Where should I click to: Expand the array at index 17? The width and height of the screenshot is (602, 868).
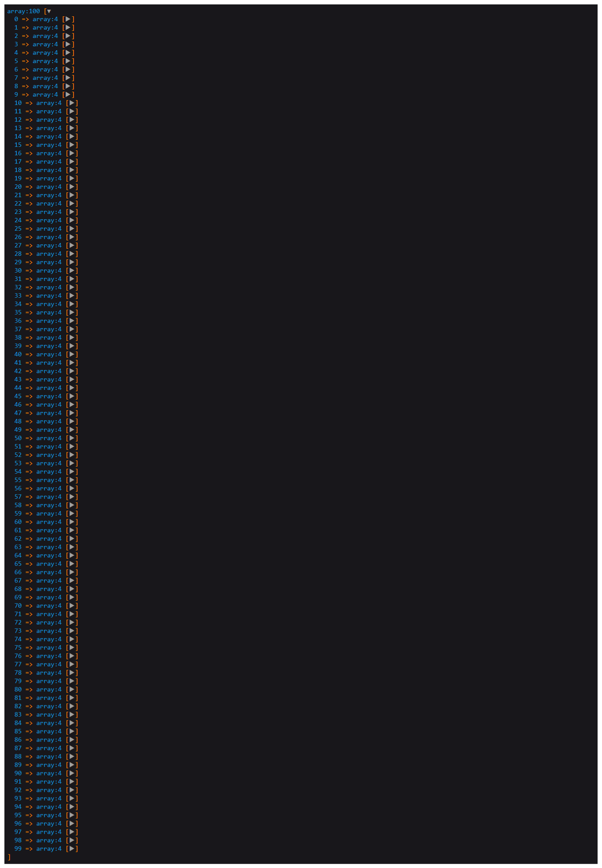click(x=72, y=162)
